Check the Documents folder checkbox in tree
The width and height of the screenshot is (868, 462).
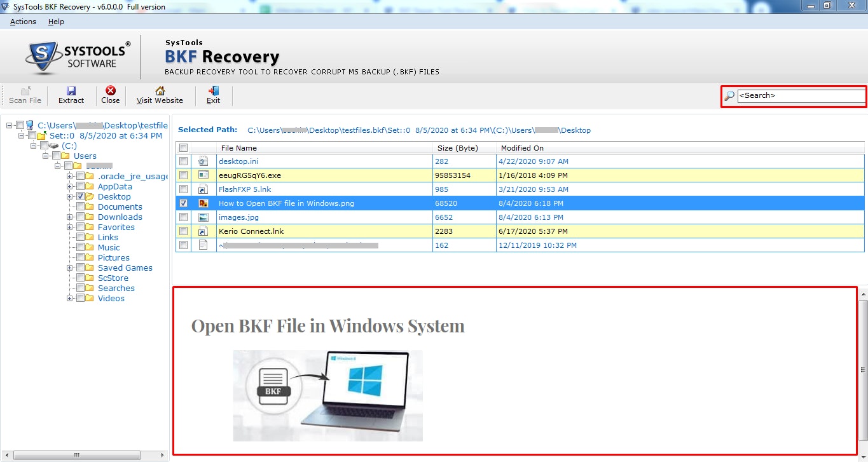[x=80, y=207]
